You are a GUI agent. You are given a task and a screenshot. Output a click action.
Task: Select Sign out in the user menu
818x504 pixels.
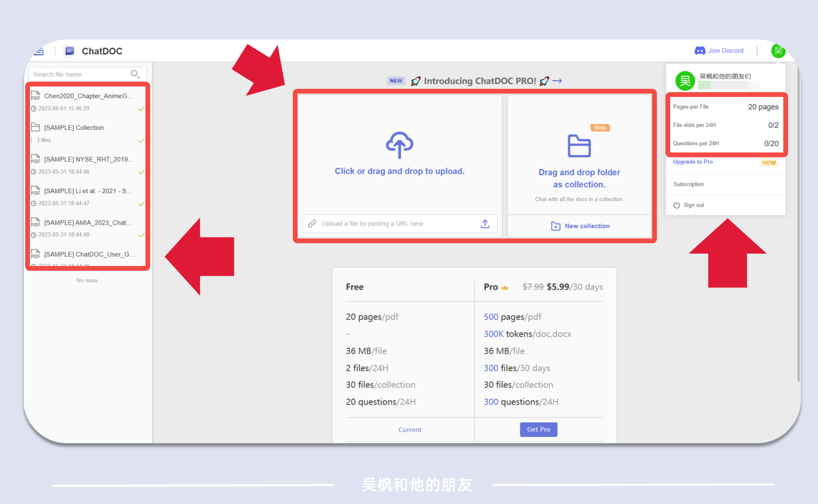[x=693, y=205]
